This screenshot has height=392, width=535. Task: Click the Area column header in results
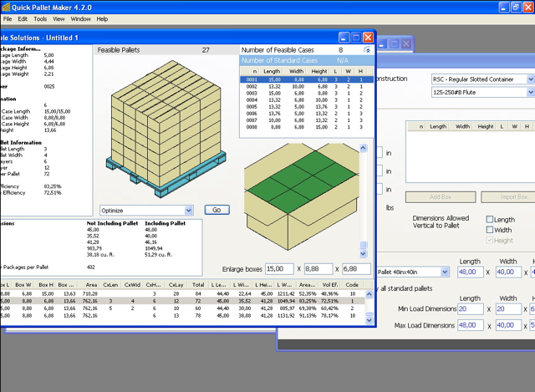91,284
